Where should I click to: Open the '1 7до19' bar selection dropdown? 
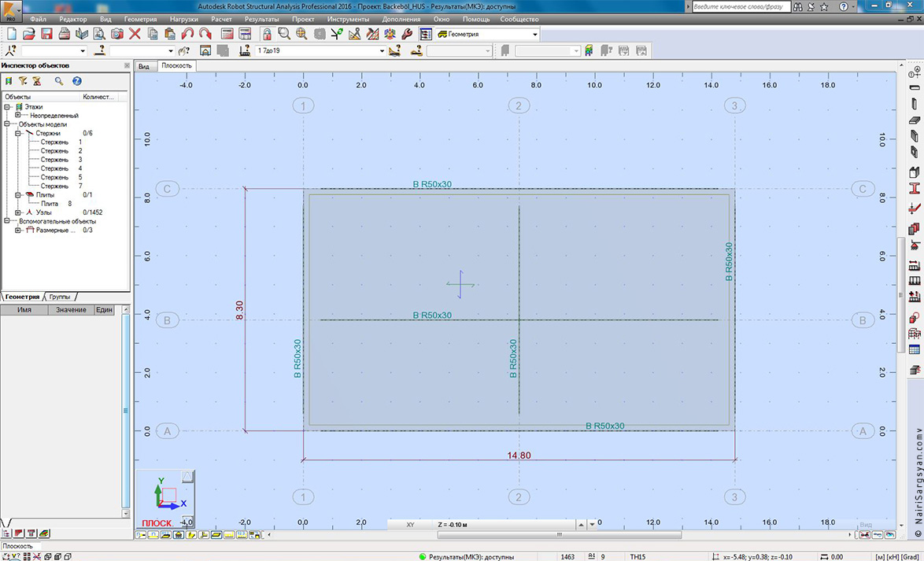(382, 51)
